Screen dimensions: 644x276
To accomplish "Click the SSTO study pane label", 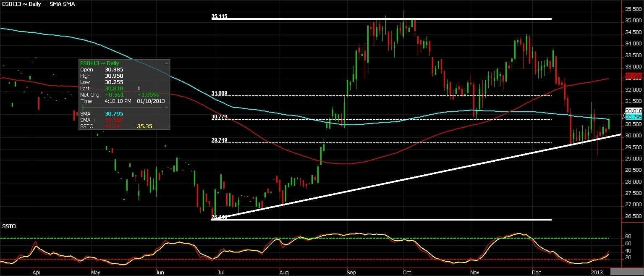I will click(8, 226).
